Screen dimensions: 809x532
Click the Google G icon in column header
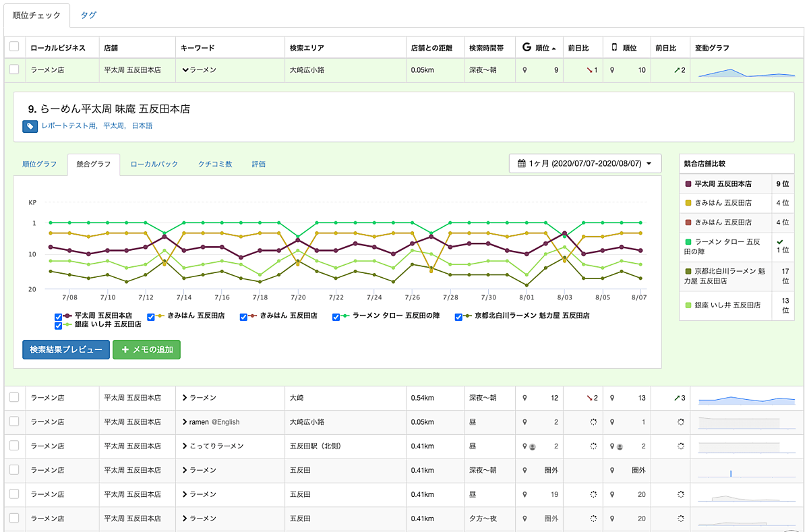tap(527, 48)
